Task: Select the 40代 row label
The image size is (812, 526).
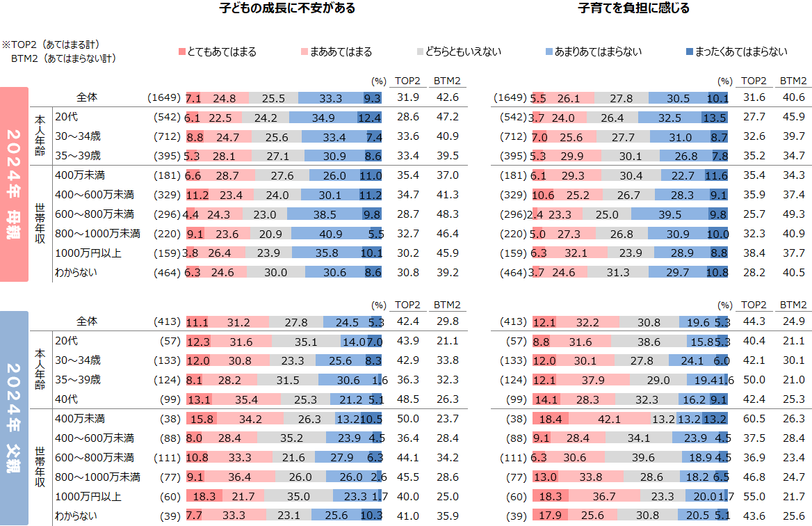Action: click(66, 399)
